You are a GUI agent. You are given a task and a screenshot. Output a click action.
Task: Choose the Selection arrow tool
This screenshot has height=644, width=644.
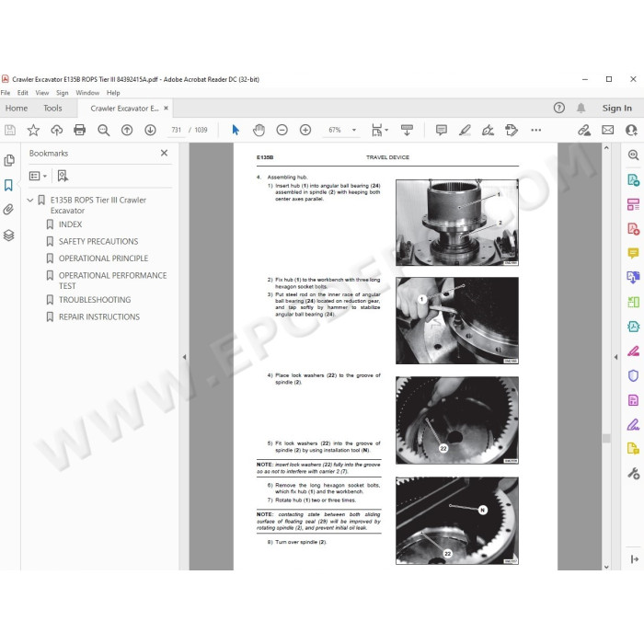(x=236, y=131)
